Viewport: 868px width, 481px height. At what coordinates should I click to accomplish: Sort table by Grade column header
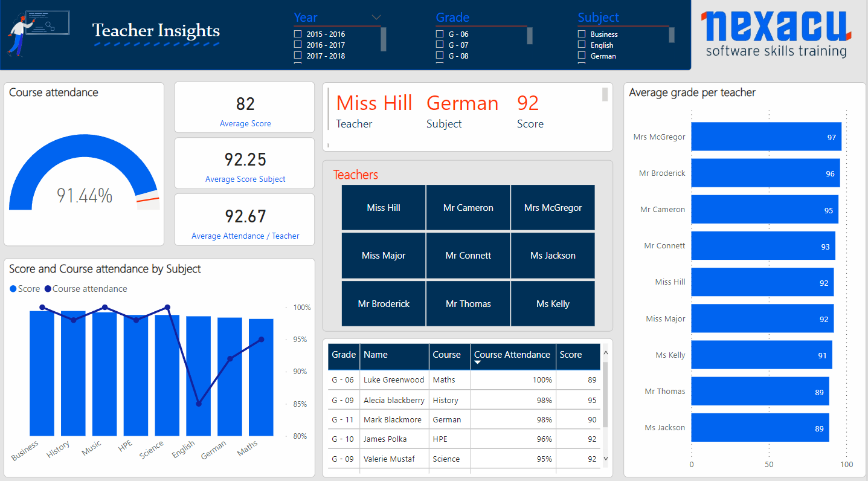click(x=344, y=357)
